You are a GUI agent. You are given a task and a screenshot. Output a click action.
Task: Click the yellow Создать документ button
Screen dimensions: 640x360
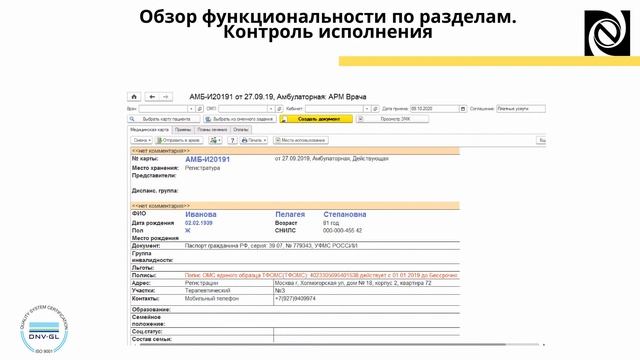pos(316,119)
